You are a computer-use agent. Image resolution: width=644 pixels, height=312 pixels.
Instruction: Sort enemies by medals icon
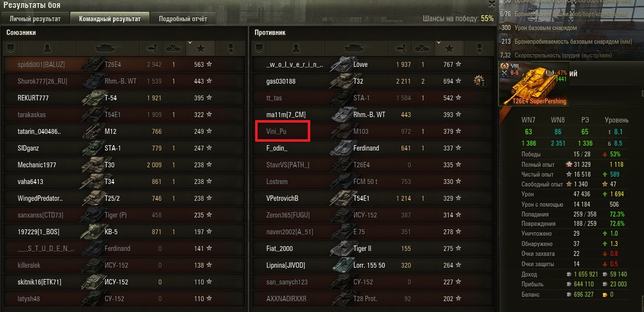tap(479, 48)
